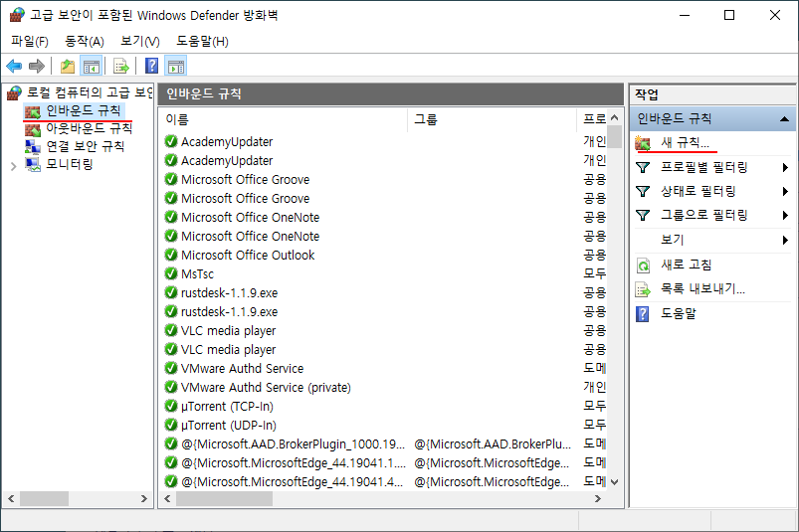Select the first VLC media player row
Image resolution: width=799 pixels, height=532 pixels.
(385, 330)
